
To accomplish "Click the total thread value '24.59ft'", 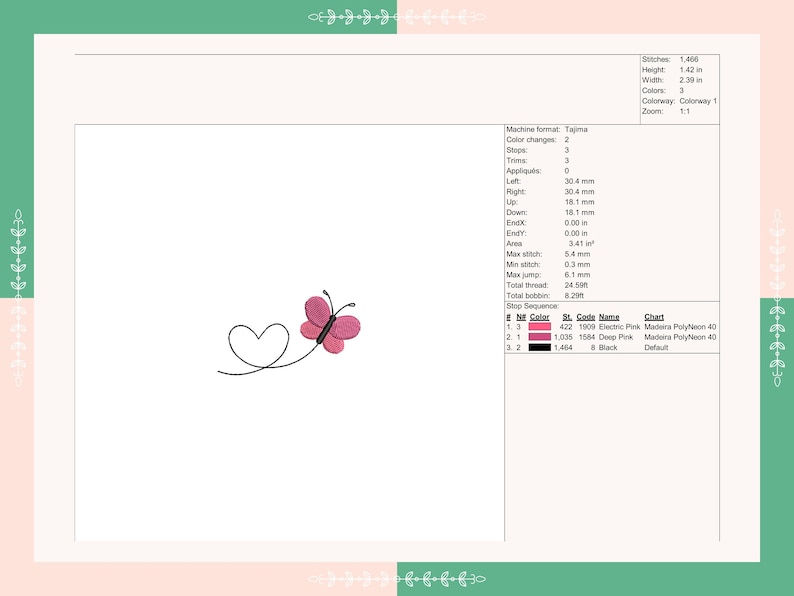I will click(x=576, y=285).
